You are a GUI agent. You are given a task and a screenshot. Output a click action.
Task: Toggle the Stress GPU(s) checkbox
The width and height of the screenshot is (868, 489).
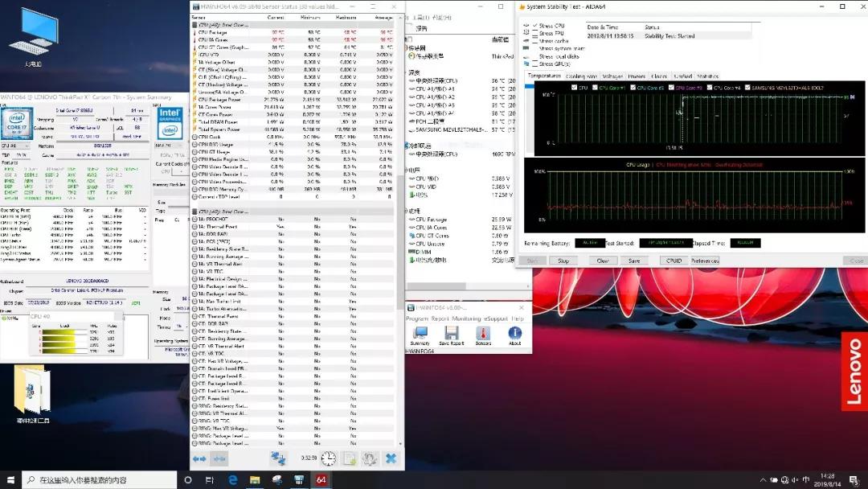pyautogui.click(x=534, y=64)
